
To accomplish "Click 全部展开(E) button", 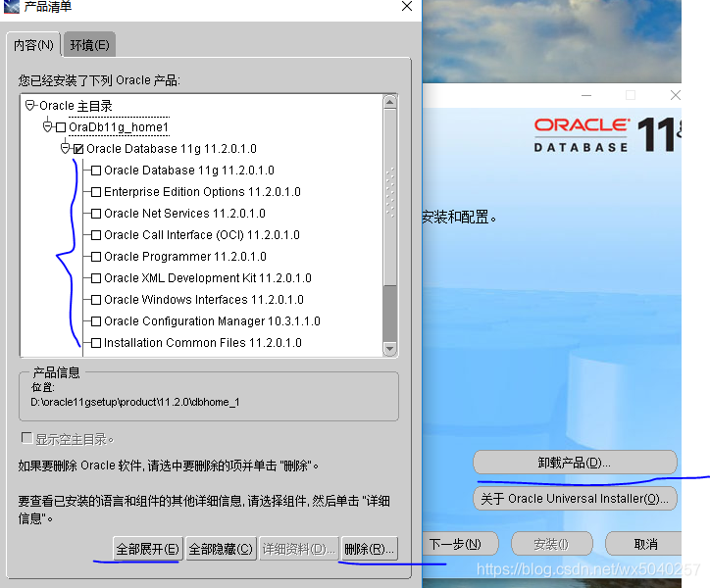I will click(148, 549).
